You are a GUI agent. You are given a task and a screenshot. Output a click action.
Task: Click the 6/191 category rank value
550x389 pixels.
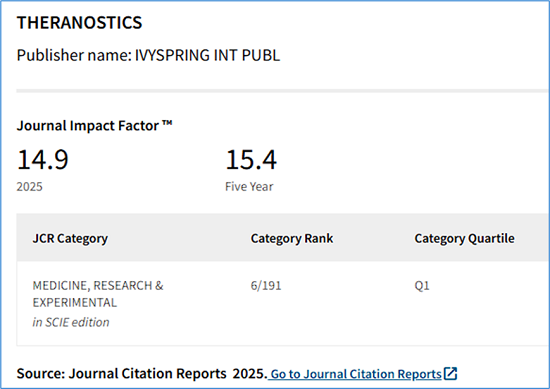(266, 286)
